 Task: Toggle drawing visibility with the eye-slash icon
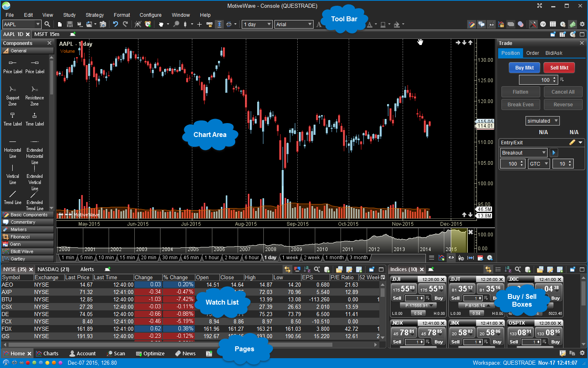[x=492, y=24]
